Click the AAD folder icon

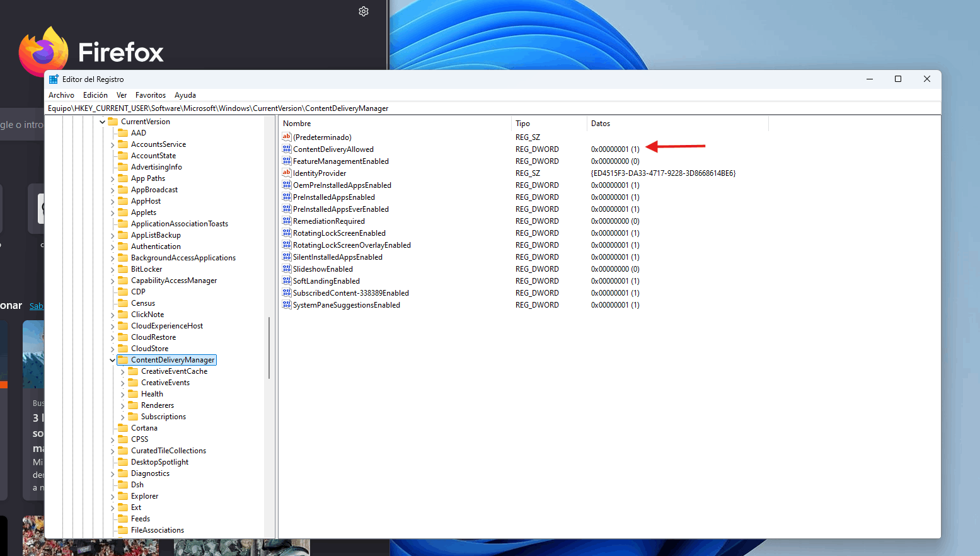(x=123, y=133)
